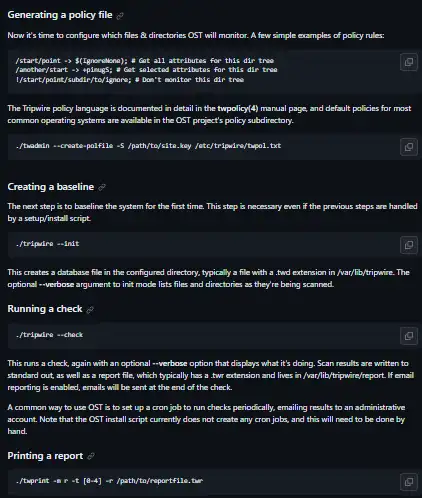Click the twadmin create-polfile command text
The image size is (422, 498).
[x=148, y=146]
